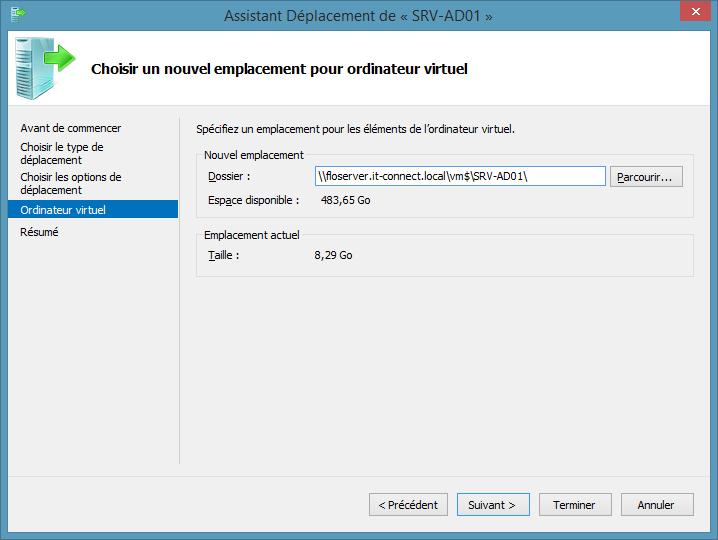Click the Espace disponible label
This screenshot has height=540, width=718.
[x=253, y=201]
